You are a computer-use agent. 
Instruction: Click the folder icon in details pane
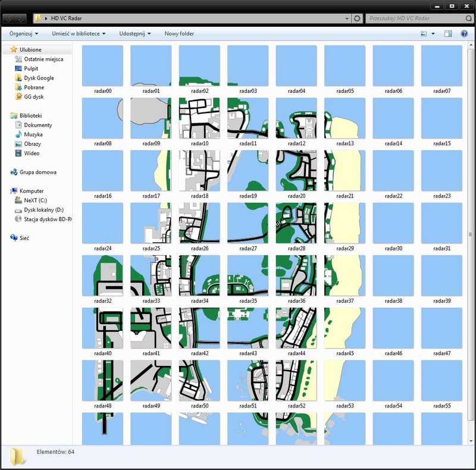(17, 456)
